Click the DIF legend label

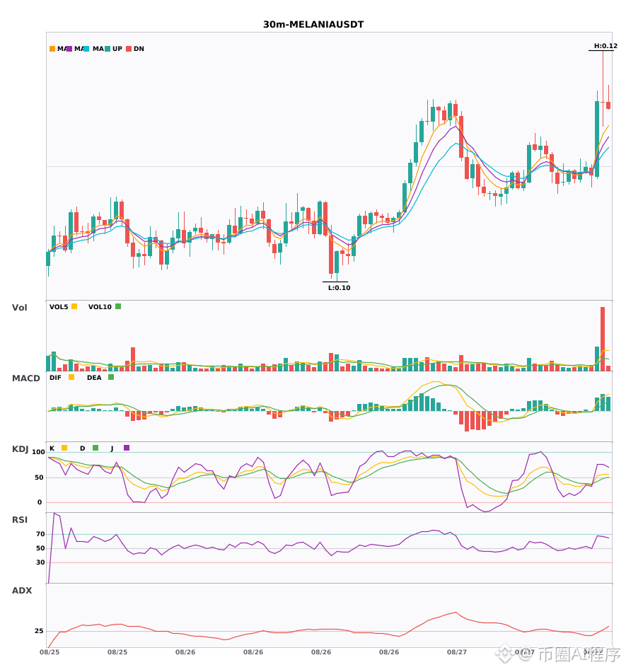click(55, 378)
